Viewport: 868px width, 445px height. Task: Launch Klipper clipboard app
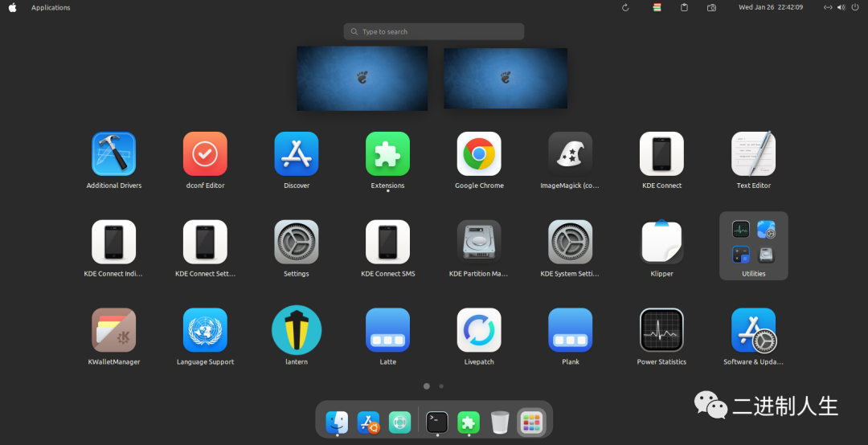coord(661,243)
